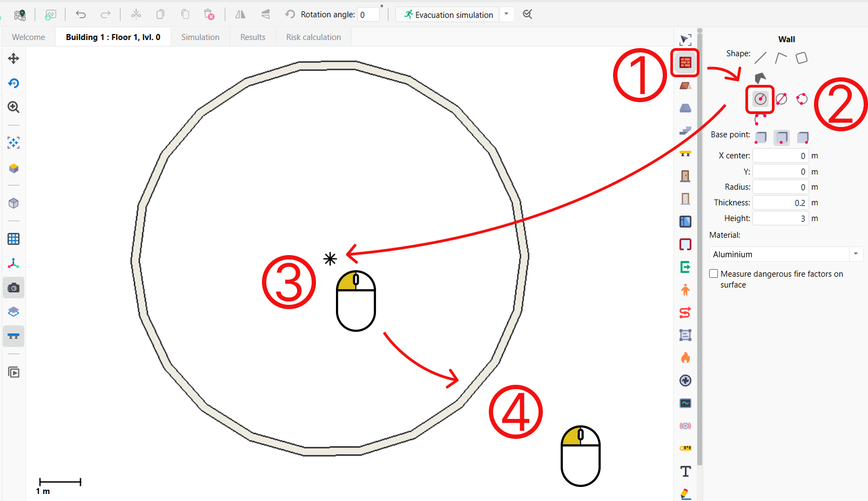This screenshot has height=501, width=868.
Task: Pick the Text tool in sidebar
Action: 685,471
